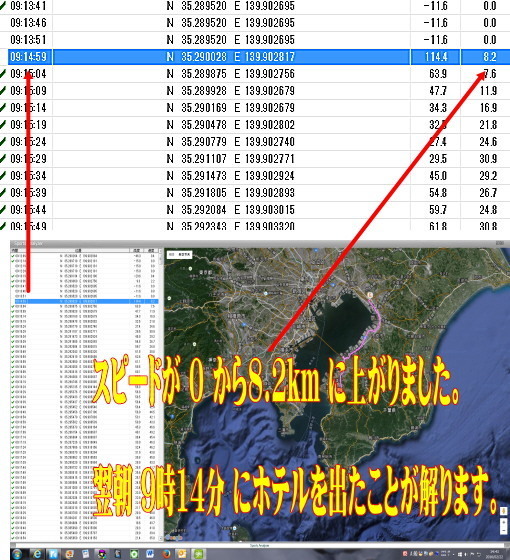The width and height of the screenshot is (510, 560).
Task: Click the taskbar clock in the system tray
Action: pyautogui.click(x=495, y=554)
